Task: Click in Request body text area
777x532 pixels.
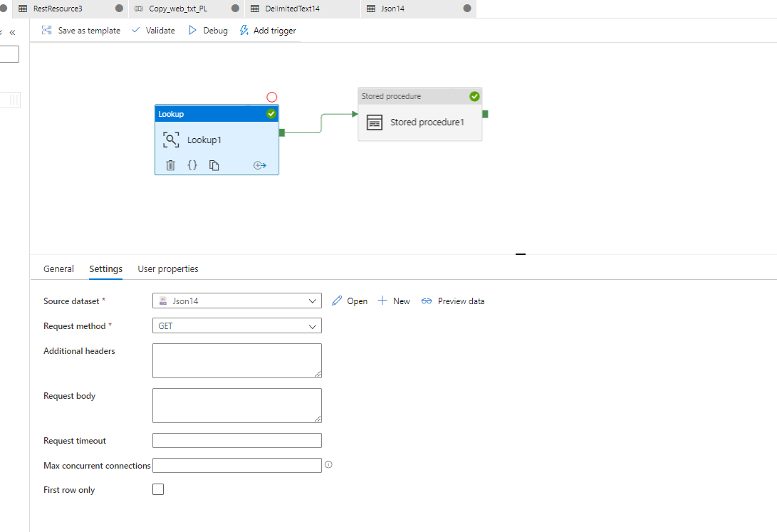Action: [x=237, y=406]
